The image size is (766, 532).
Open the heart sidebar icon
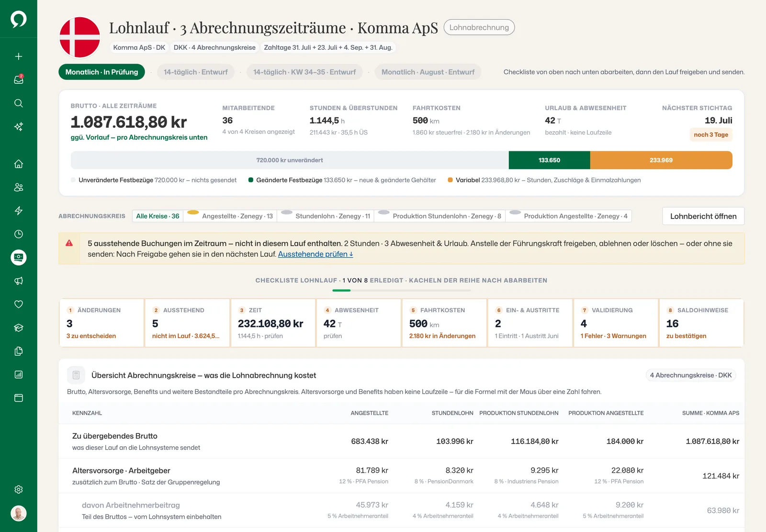pyautogui.click(x=19, y=305)
